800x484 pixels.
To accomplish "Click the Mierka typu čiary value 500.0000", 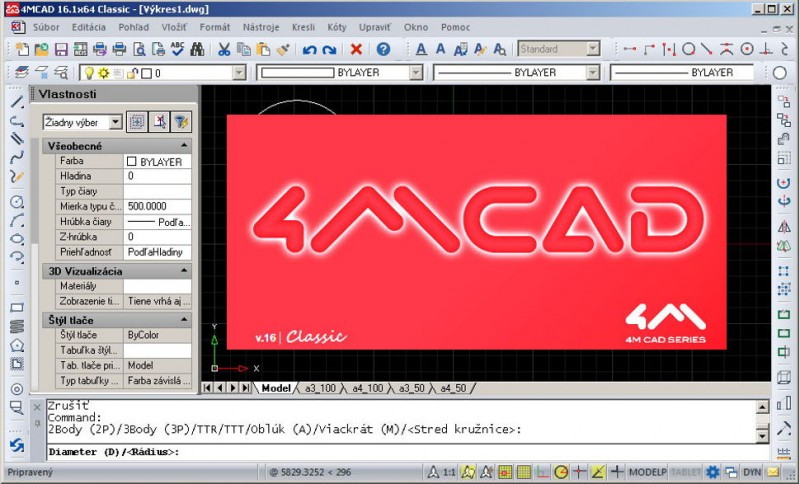I will point(157,206).
